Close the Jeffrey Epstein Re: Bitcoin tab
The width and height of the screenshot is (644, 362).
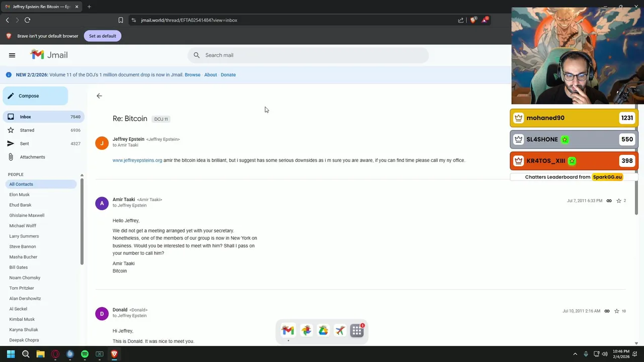click(77, 7)
